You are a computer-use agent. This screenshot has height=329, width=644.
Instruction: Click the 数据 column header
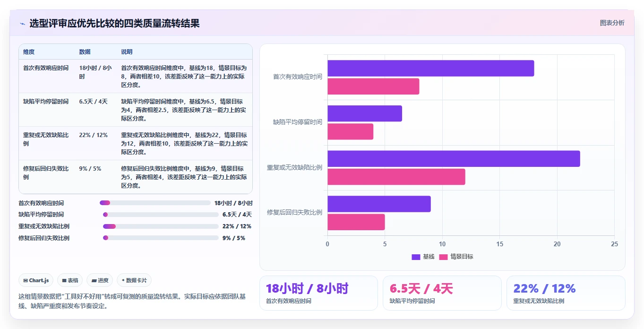coord(85,52)
